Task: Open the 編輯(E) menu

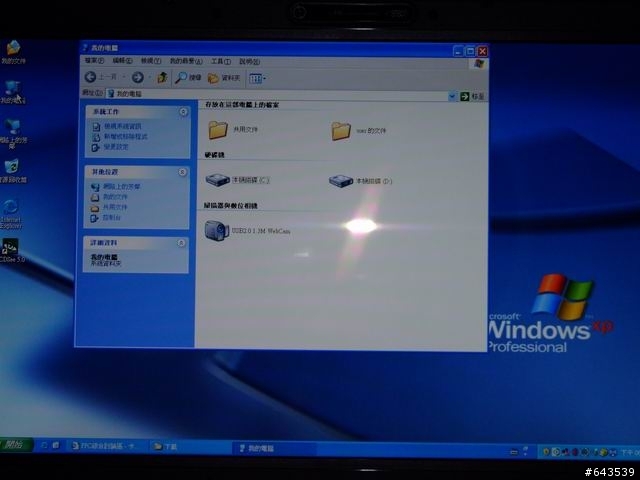Action: 122,60
